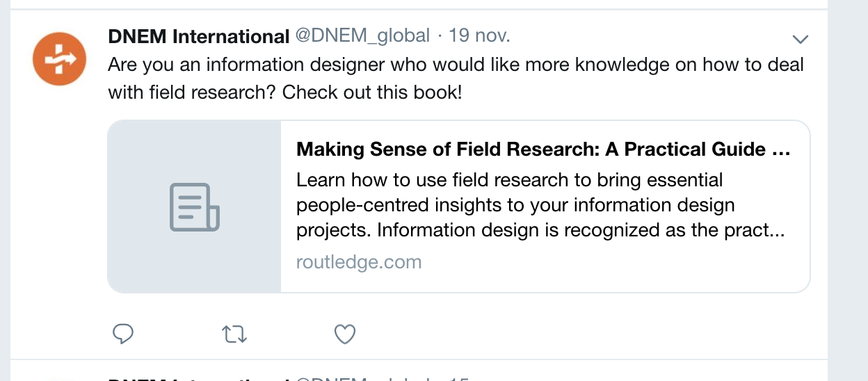This screenshot has height=381, width=868.
Task: Reply to the field research tweet
Action: pos(123,334)
